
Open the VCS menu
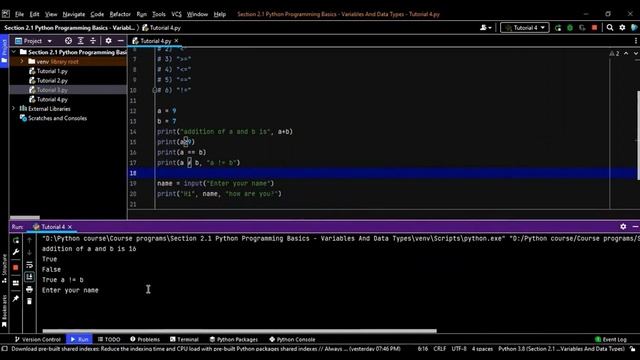[x=176, y=14]
